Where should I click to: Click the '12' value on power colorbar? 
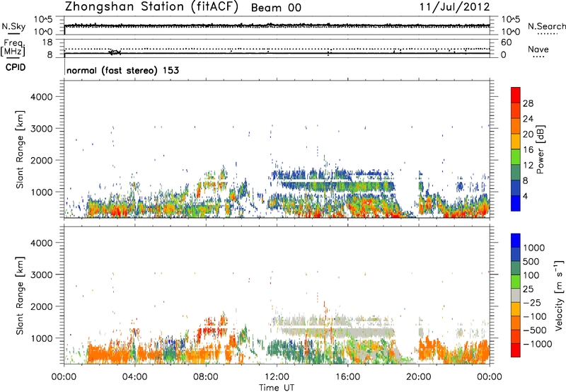[x=528, y=166]
